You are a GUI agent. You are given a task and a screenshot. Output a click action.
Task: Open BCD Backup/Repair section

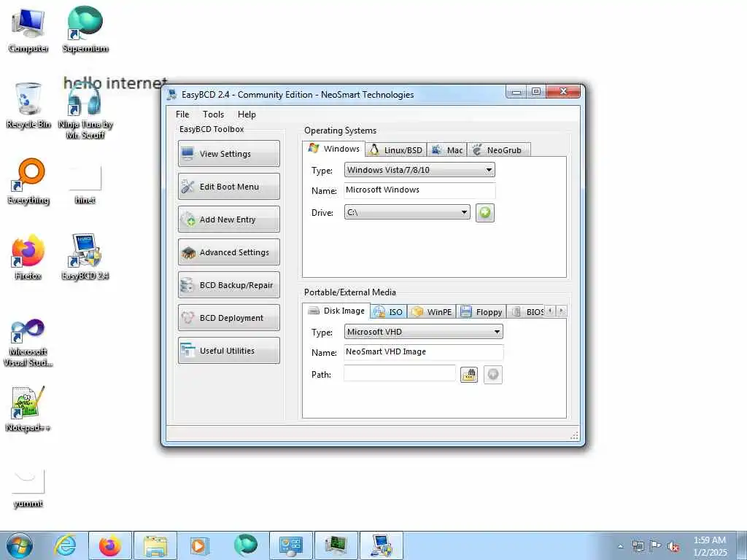coord(228,285)
